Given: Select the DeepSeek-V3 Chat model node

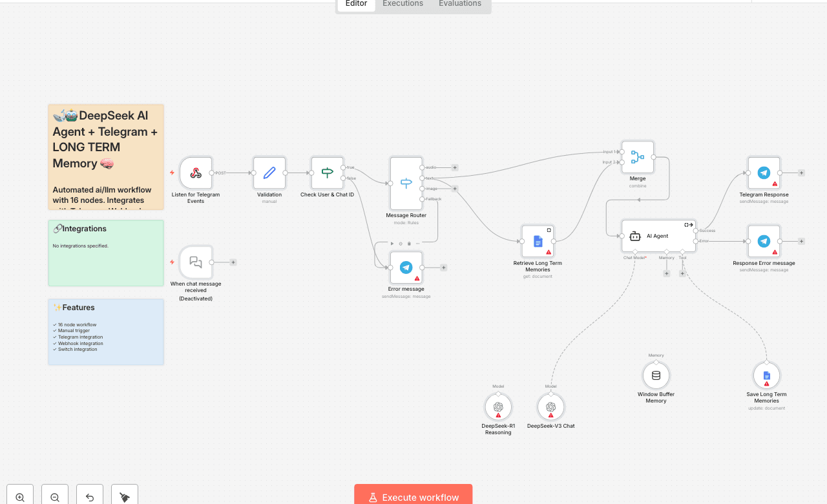Looking at the screenshot, I should pyautogui.click(x=550, y=407).
